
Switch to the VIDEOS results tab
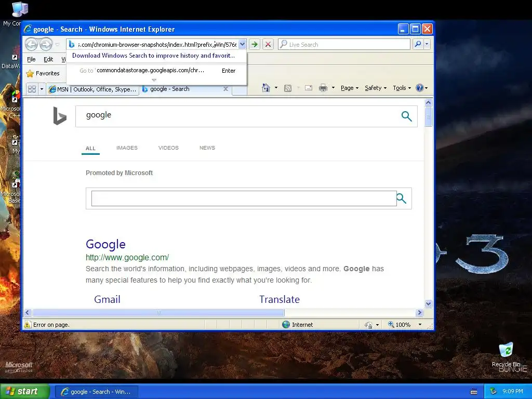[168, 148]
